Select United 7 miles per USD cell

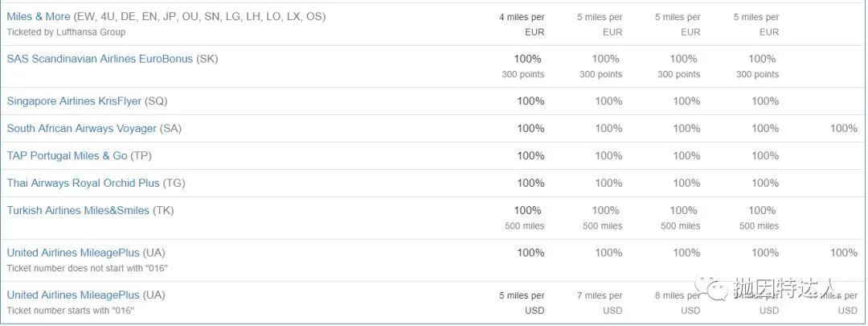pyautogui.click(x=600, y=303)
